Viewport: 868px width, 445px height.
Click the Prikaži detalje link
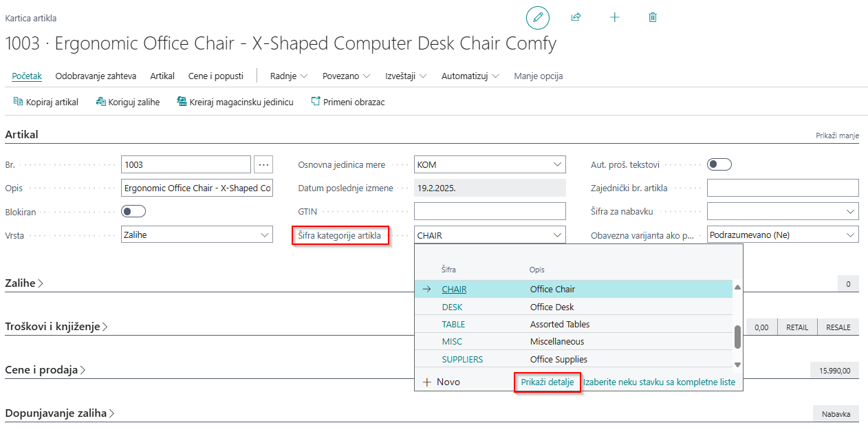pyautogui.click(x=547, y=382)
